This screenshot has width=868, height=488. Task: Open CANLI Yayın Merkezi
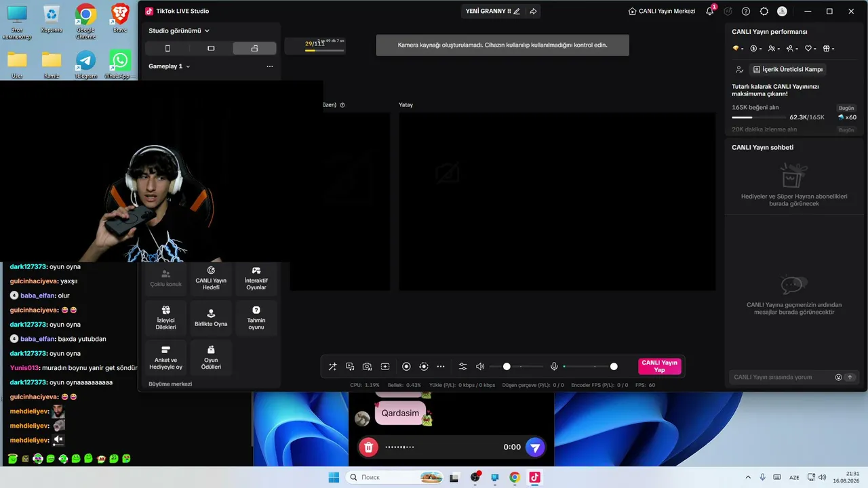click(x=662, y=12)
